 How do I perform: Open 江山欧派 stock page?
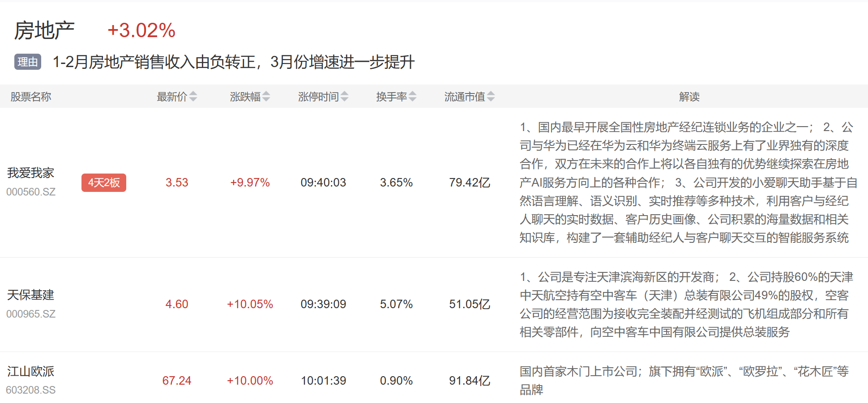coord(30,371)
